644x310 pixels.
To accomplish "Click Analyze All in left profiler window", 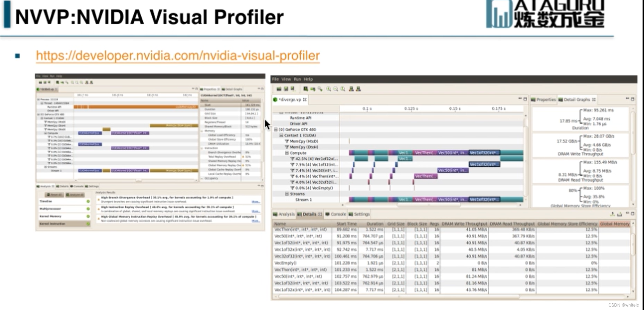I will [75, 195].
